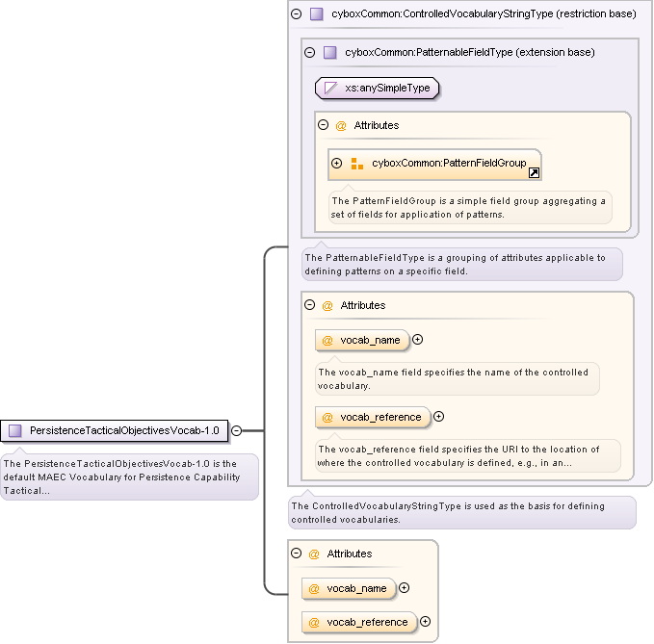Image resolution: width=654 pixels, height=644 pixels.
Task: Click the @ icon of Attributes above PatternFieldGroup
Action: (341, 125)
